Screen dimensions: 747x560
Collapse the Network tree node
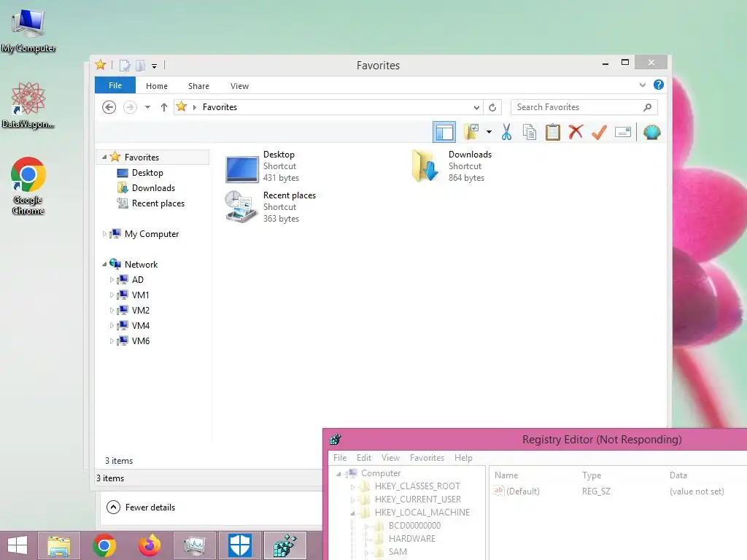pos(104,264)
